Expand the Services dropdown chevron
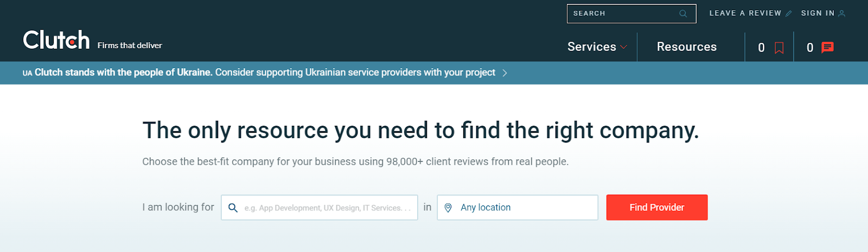868x252 pixels. (624, 47)
